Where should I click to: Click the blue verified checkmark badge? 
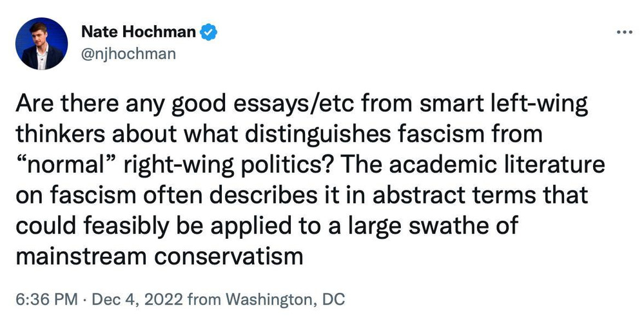pos(209,32)
